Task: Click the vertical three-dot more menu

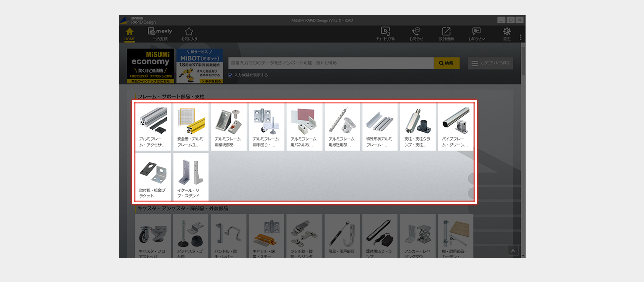Action: (520, 37)
